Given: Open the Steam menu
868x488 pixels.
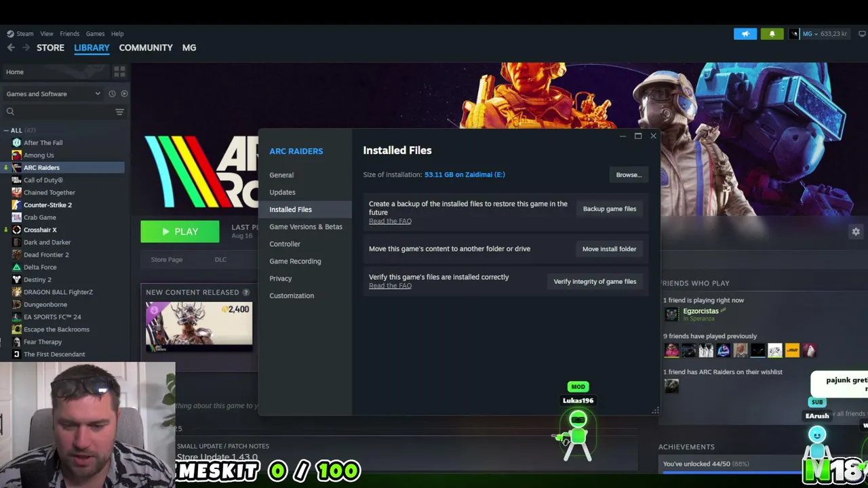Looking at the screenshot, I should (x=20, y=34).
